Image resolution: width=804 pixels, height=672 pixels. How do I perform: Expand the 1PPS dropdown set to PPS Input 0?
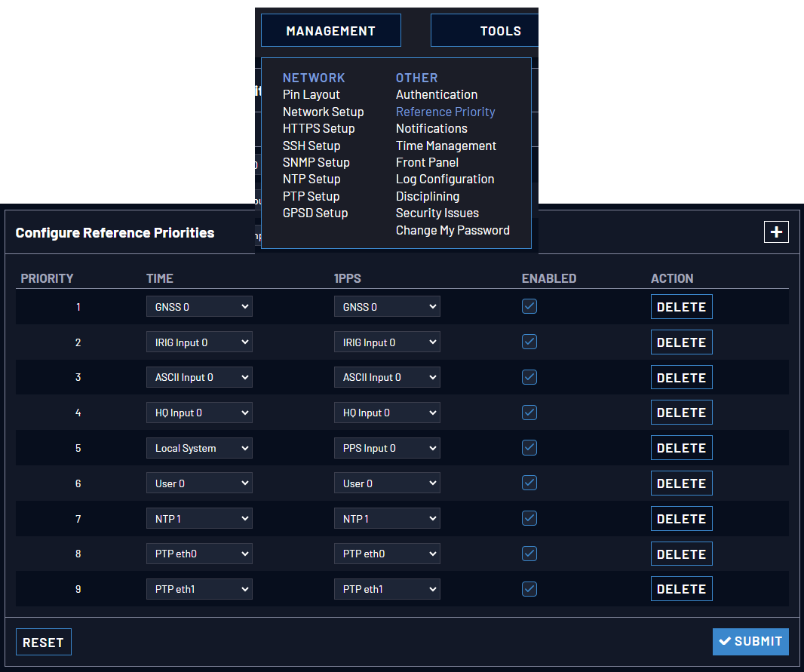(x=387, y=448)
